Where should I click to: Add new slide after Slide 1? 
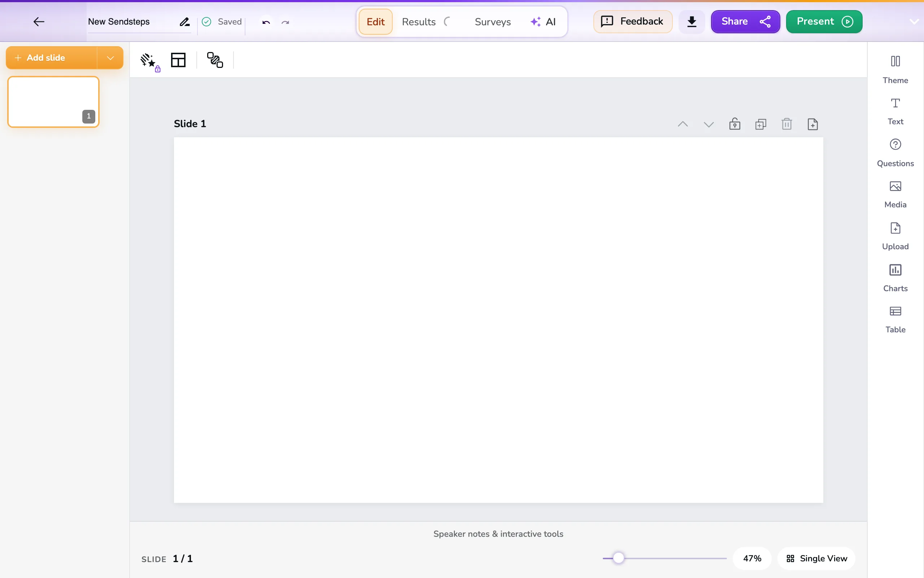[812, 124]
